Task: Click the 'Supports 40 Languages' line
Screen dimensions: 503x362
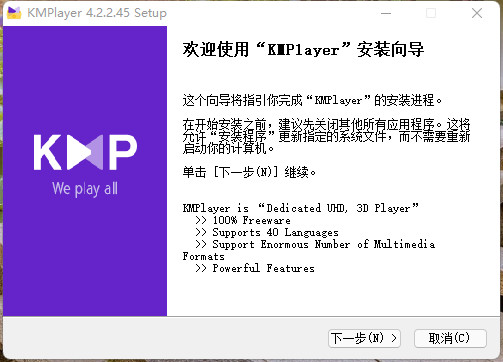Action: tap(267, 232)
